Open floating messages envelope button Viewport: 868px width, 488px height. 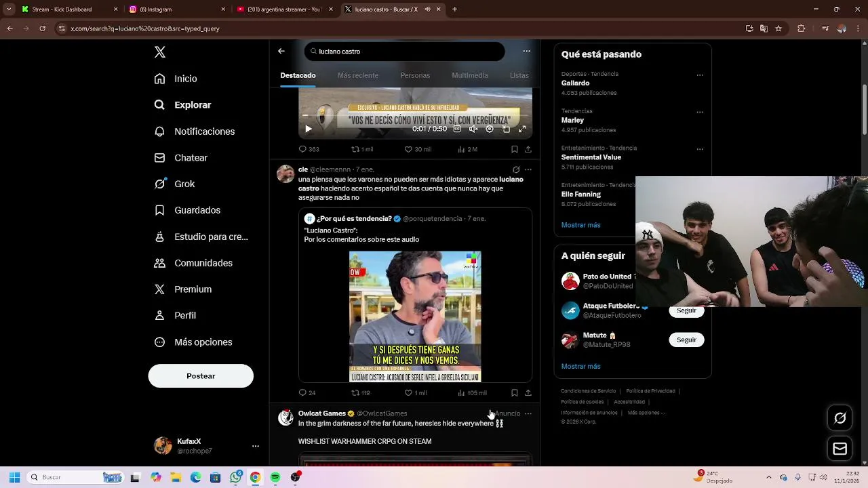click(x=840, y=449)
